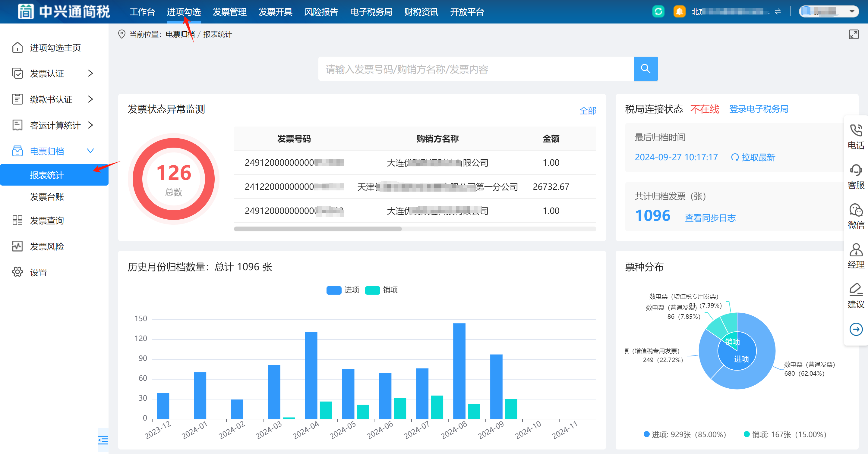Click the 2024-08 进项 bar
Screen dimensions: 868x454
(459, 371)
